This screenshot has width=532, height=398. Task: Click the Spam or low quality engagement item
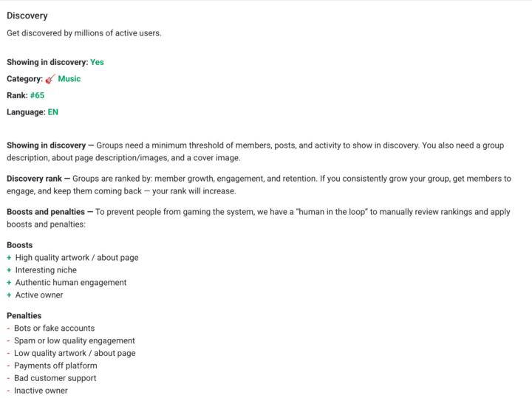tap(75, 340)
